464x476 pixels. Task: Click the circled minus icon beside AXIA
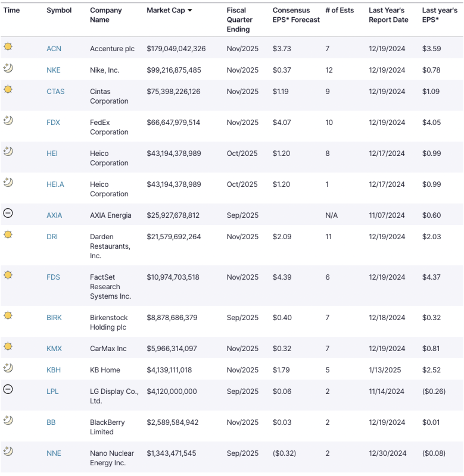coord(8,213)
